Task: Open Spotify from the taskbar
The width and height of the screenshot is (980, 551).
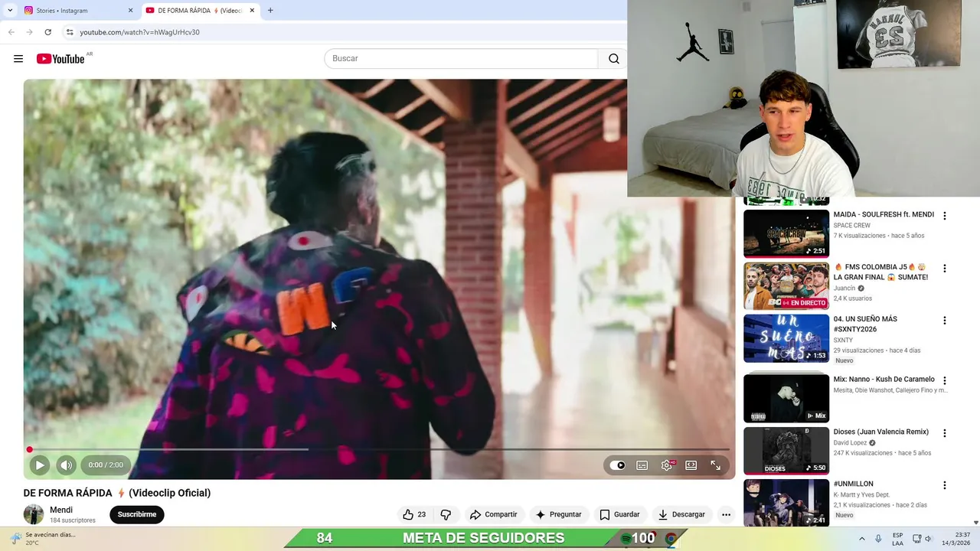Action: (626, 539)
